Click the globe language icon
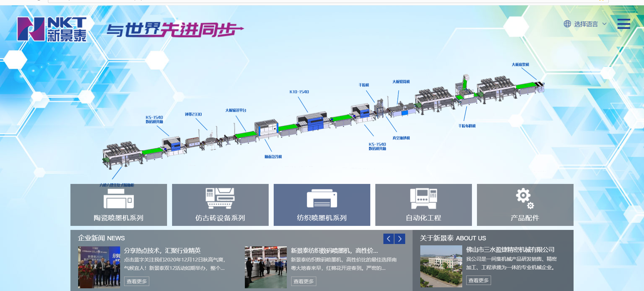The width and height of the screenshot is (644, 291). [567, 24]
